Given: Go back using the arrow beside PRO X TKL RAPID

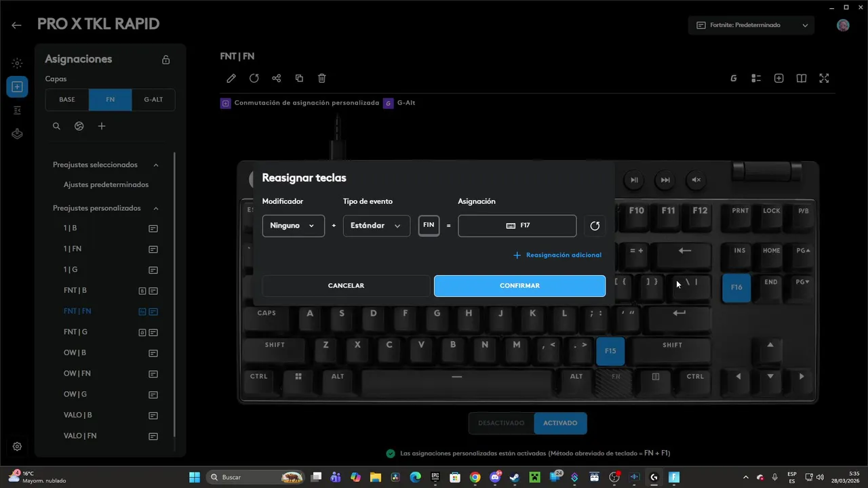Looking at the screenshot, I should (16, 25).
